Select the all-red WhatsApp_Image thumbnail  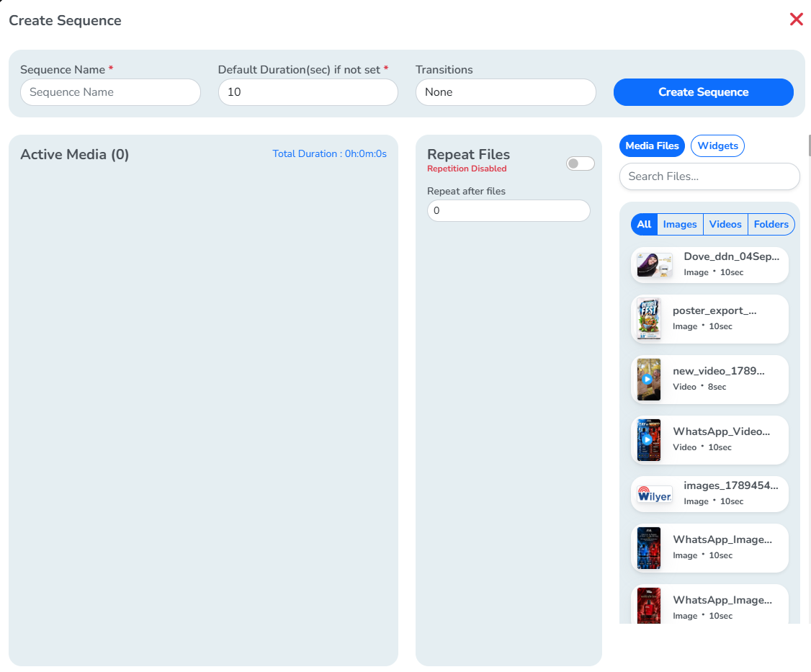[649, 605]
